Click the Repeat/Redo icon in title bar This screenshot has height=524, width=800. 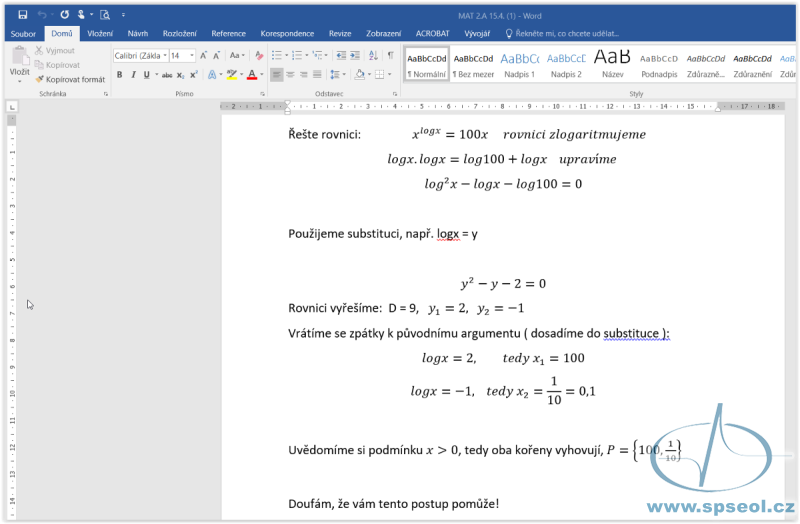(64, 15)
